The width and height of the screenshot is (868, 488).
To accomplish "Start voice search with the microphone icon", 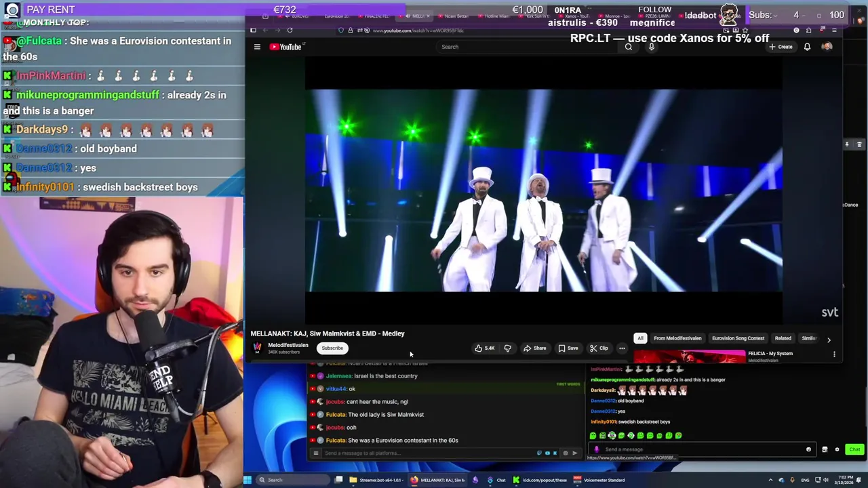I will pos(651,47).
